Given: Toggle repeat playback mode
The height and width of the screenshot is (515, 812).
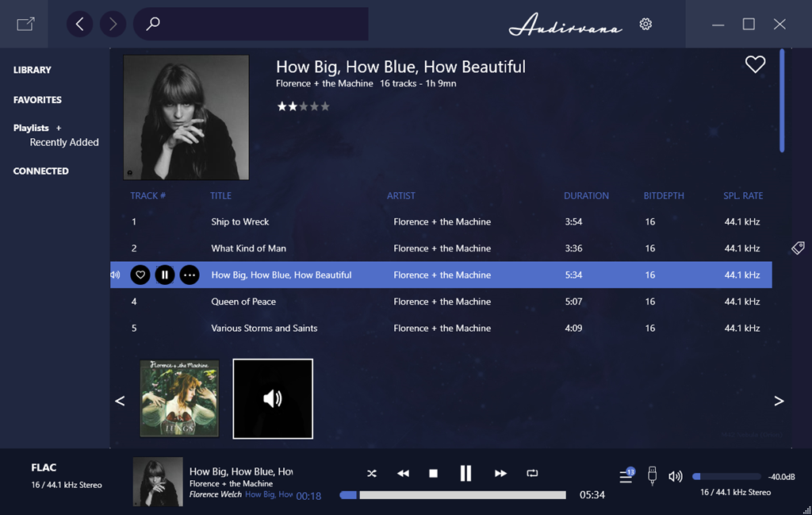Looking at the screenshot, I should click(532, 474).
